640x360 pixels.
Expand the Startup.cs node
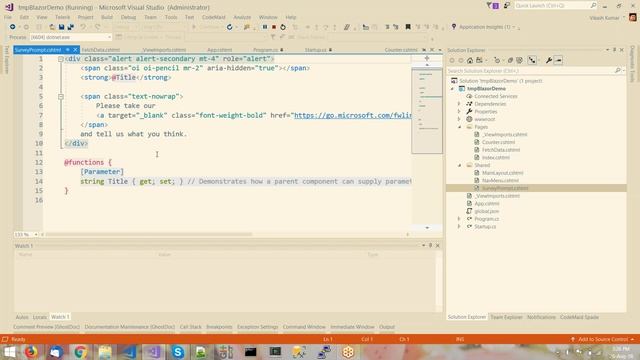pos(459,227)
